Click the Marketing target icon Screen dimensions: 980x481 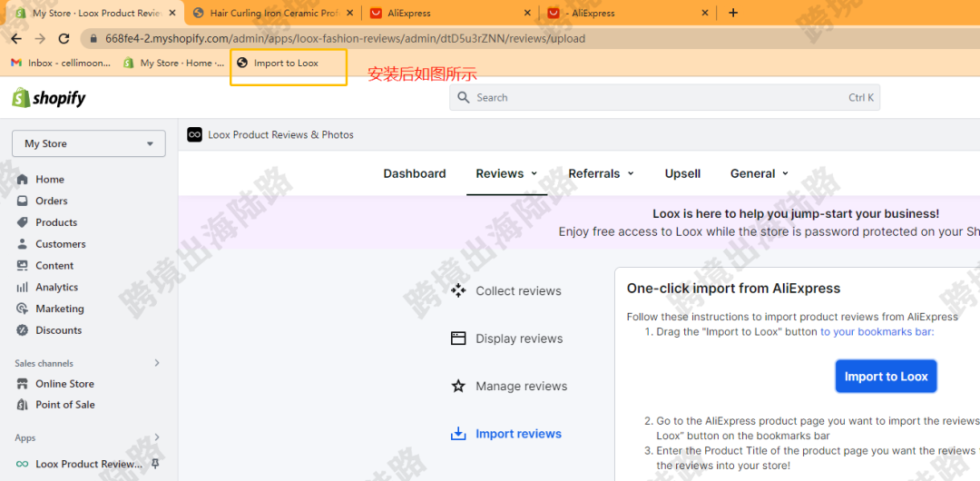pos(23,309)
